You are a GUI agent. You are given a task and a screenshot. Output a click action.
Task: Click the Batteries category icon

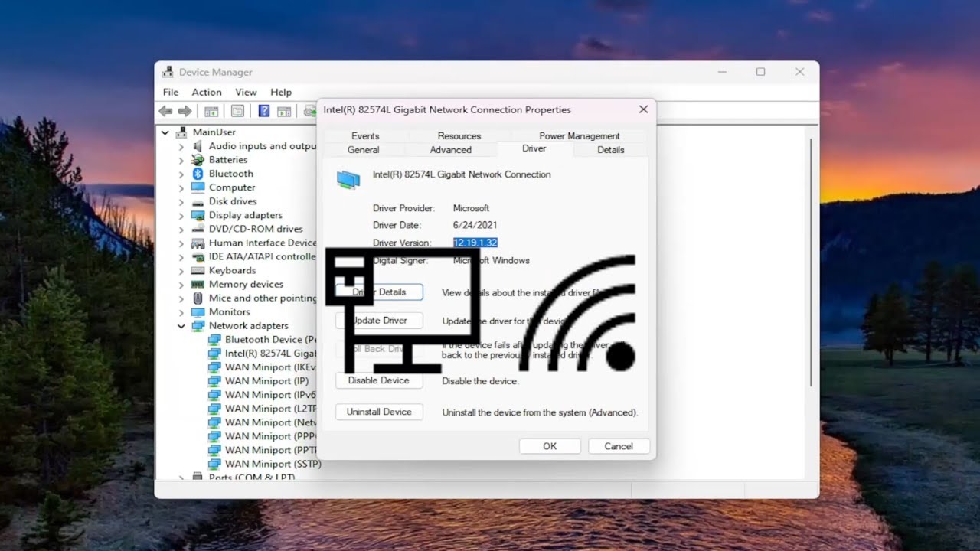click(x=198, y=160)
